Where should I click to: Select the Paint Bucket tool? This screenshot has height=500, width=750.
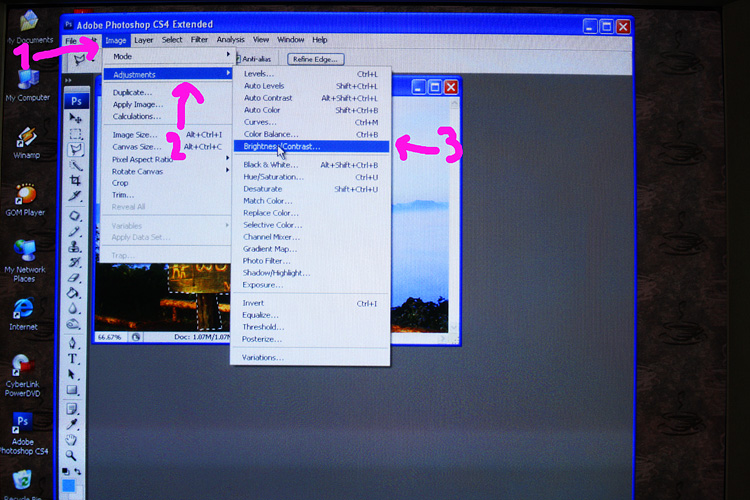click(x=73, y=293)
